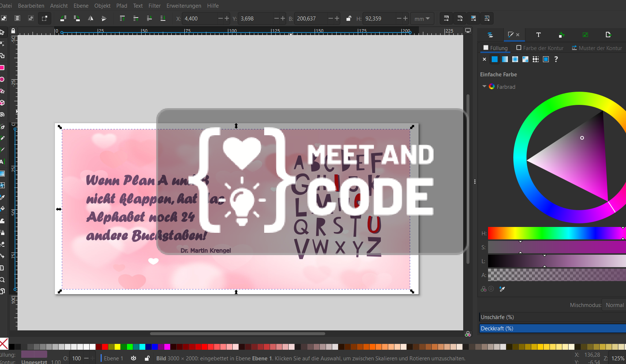Viewport: 626px width, 364px height.
Task: Select the Spiral tool
Action: [x=2, y=114]
